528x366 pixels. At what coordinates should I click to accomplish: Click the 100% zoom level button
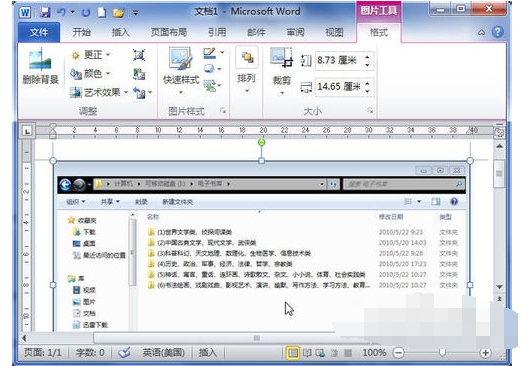[374, 353]
